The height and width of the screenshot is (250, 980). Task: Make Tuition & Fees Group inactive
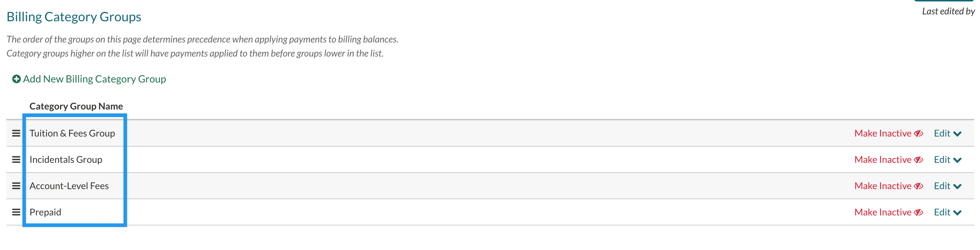pos(888,133)
